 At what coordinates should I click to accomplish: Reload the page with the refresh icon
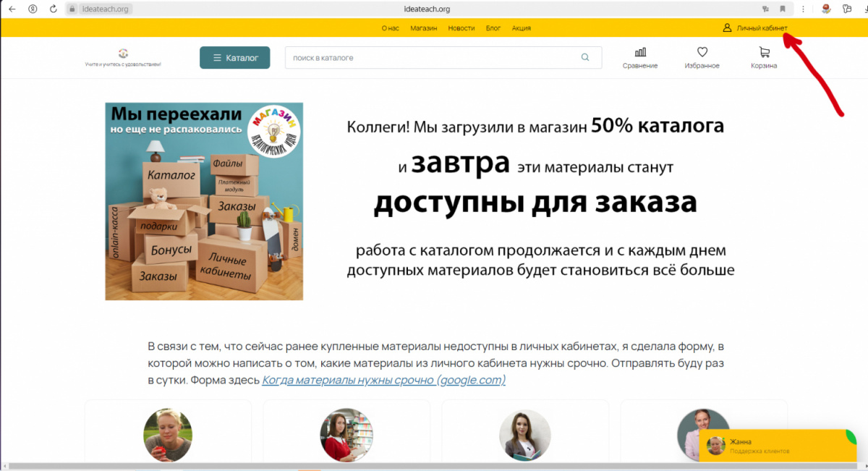(54, 9)
